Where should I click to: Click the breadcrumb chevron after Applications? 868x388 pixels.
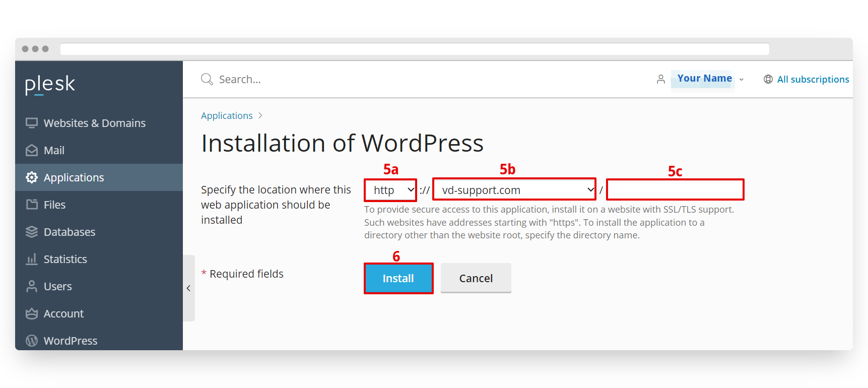[260, 115]
